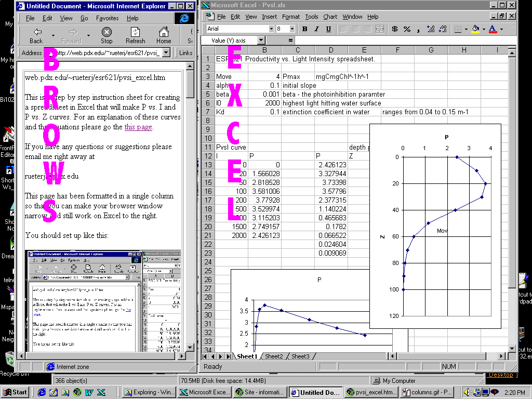Apply Currency Style in Excel toolbar
The image size is (532, 399).
[395, 29]
